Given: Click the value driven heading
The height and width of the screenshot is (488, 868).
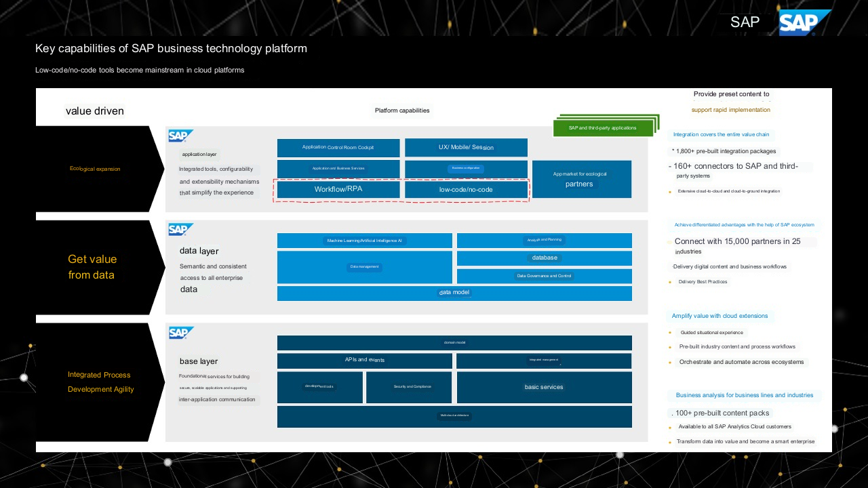Looking at the screenshot, I should coord(95,111).
